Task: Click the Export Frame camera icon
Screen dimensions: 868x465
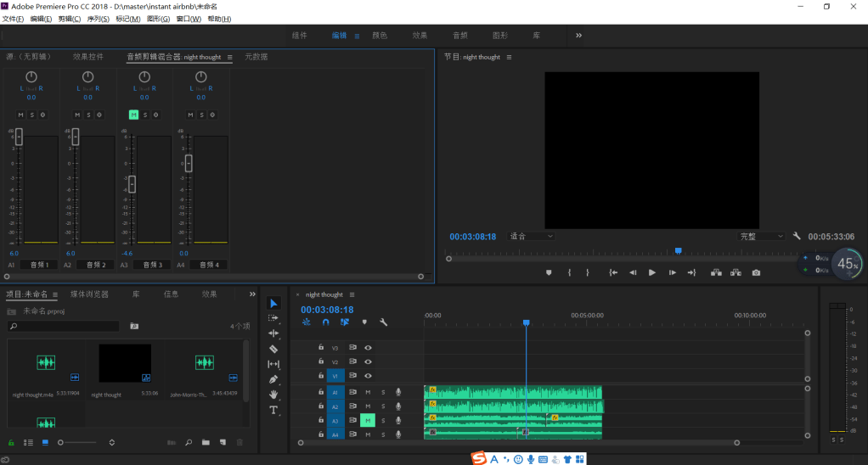Action: 756,272
